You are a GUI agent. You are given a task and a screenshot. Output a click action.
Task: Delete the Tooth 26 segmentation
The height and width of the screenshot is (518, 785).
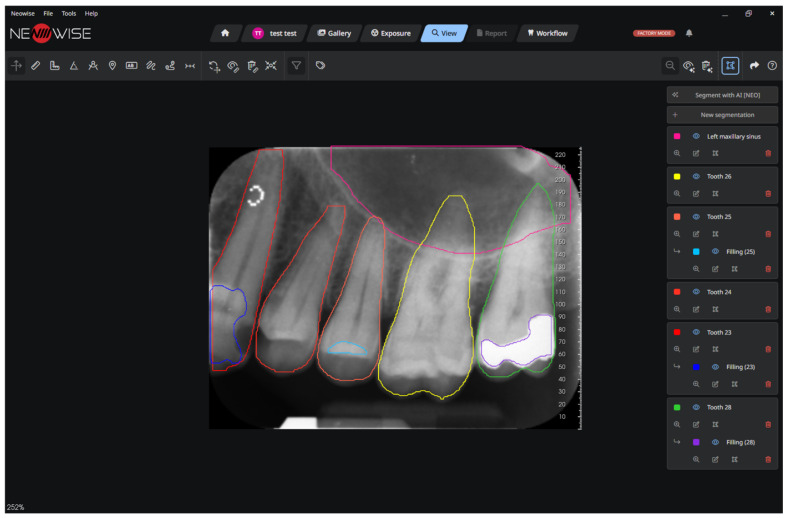coord(768,194)
